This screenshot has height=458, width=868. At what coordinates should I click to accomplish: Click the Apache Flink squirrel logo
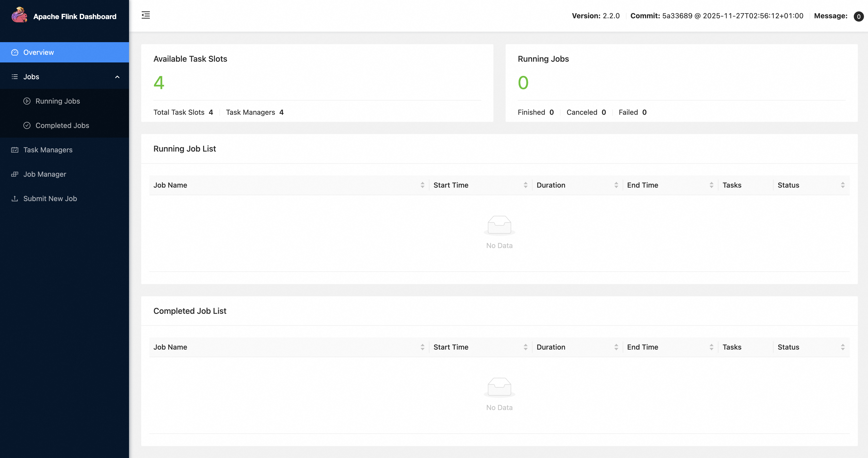tap(19, 15)
